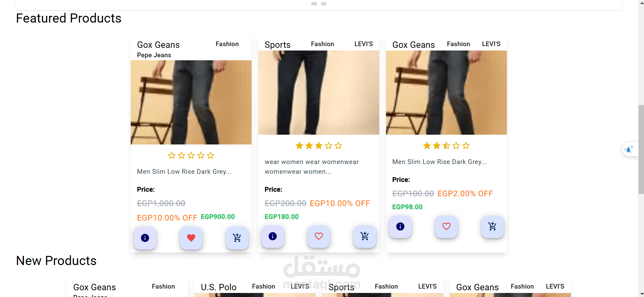
Task: Add EGP98.00 Gox Geans to cart
Action: 492,227
